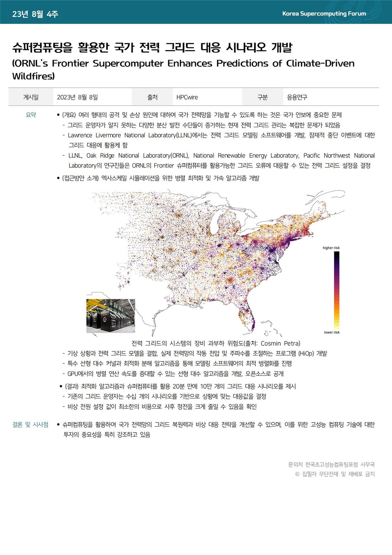The image size is (392, 555).
Task: Click the "higher risk" legend label
Action: tap(331, 248)
